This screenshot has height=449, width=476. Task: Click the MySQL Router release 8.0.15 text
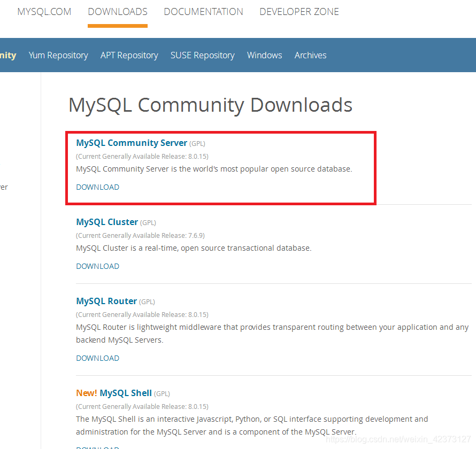pyautogui.click(x=142, y=315)
